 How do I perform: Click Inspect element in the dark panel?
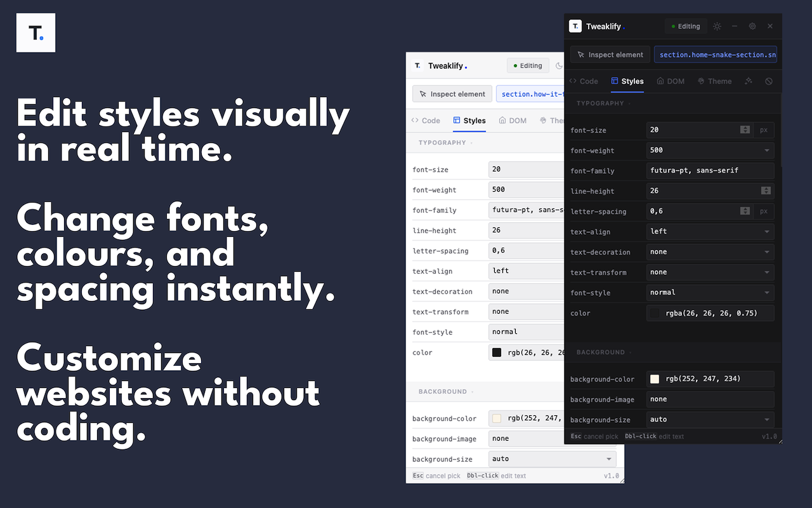click(610, 55)
